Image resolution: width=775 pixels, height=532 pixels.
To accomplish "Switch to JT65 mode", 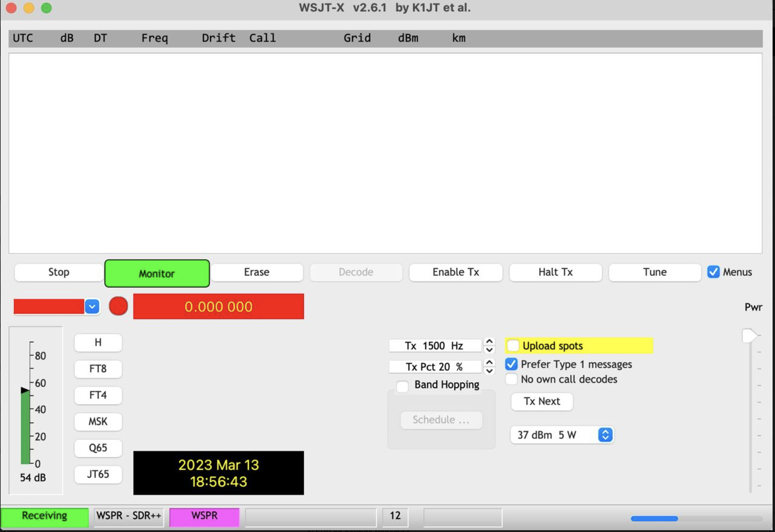I will pos(98,474).
